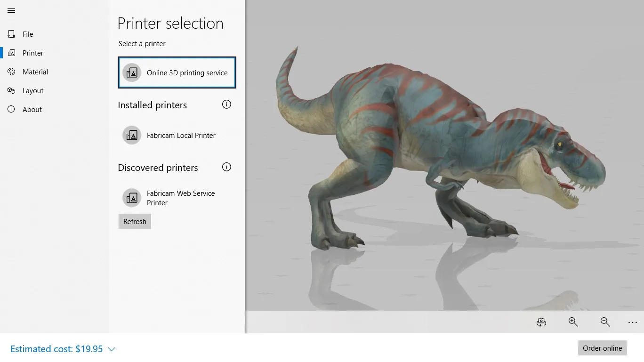This screenshot has width=644, height=362.
Task: Open info about Discovered printers
Action: pyautogui.click(x=226, y=167)
